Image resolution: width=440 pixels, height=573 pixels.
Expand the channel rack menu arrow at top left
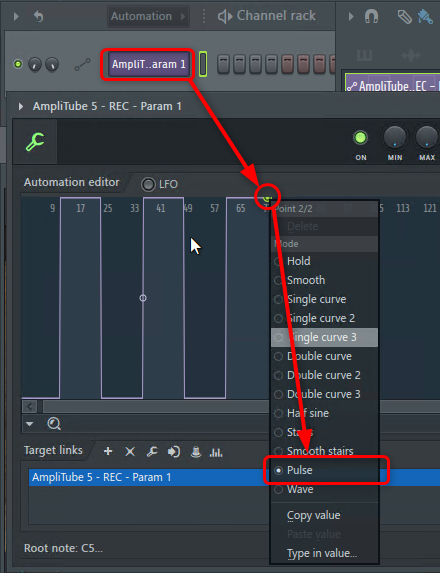click(16, 16)
